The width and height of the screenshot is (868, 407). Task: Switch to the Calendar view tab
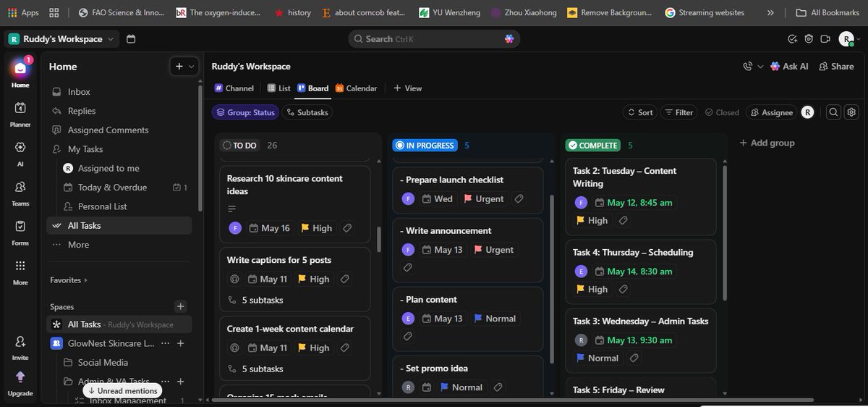pos(356,88)
